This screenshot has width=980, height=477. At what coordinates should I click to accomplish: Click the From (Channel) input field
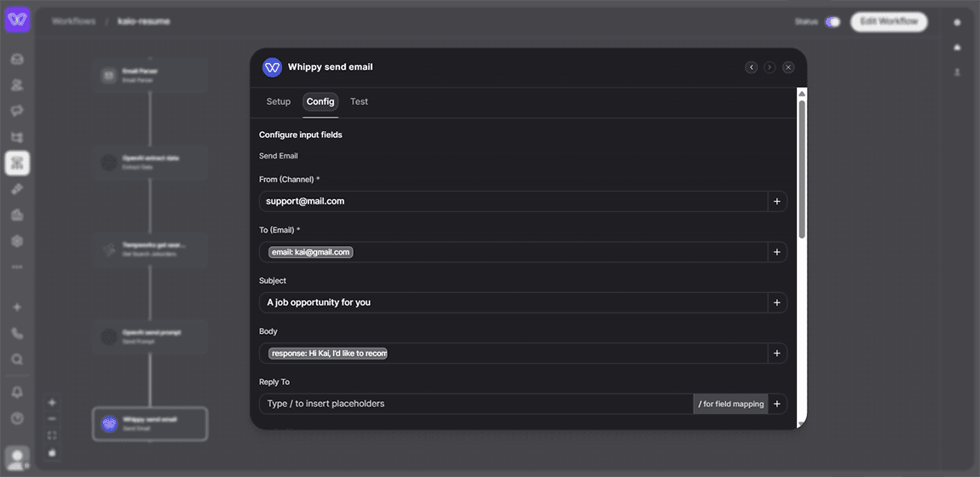click(x=513, y=202)
